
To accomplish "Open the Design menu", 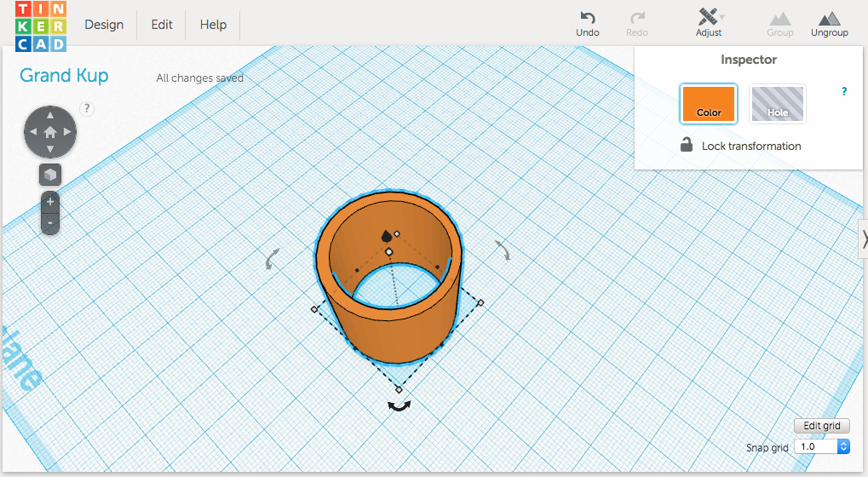I will [x=104, y=25].
